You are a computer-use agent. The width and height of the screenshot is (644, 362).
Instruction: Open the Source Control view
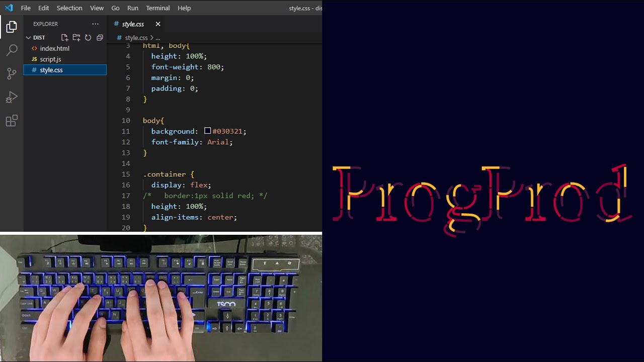coord(12,74)
